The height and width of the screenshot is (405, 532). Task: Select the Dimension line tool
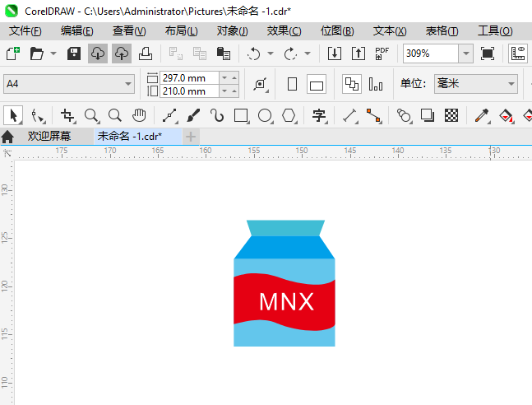point(349,116)
